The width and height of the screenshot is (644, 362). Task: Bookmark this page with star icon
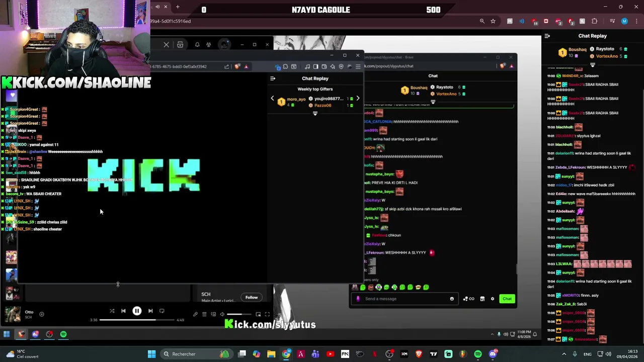point(493,21)
